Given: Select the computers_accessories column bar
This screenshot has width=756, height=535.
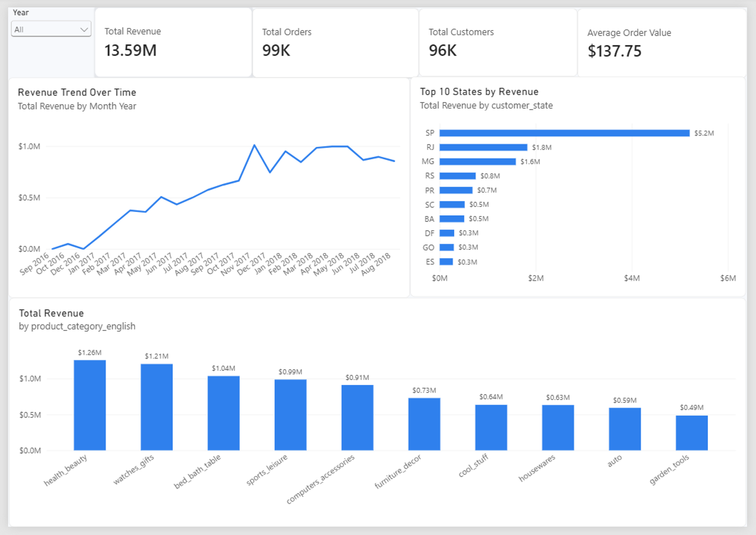Looking at the screenshot, I should pyautogui.click(x=357, y=417).
